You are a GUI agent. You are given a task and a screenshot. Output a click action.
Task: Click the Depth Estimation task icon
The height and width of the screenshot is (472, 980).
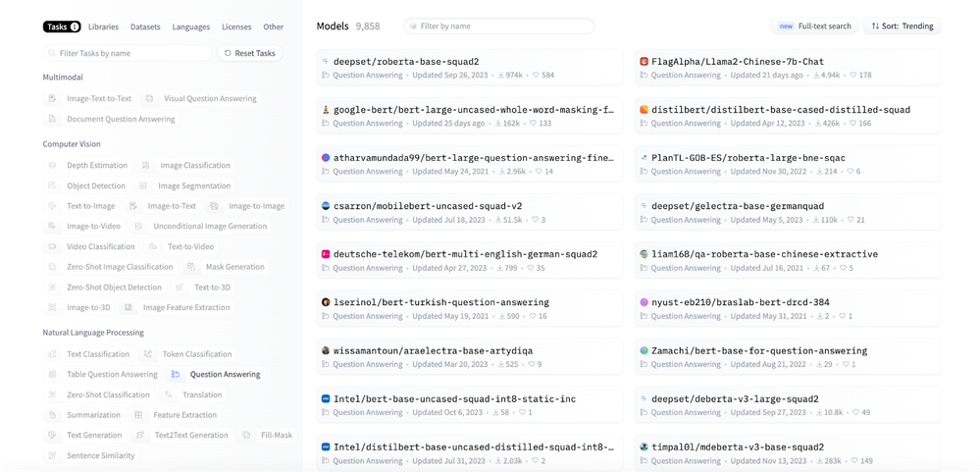click(53, 166)
